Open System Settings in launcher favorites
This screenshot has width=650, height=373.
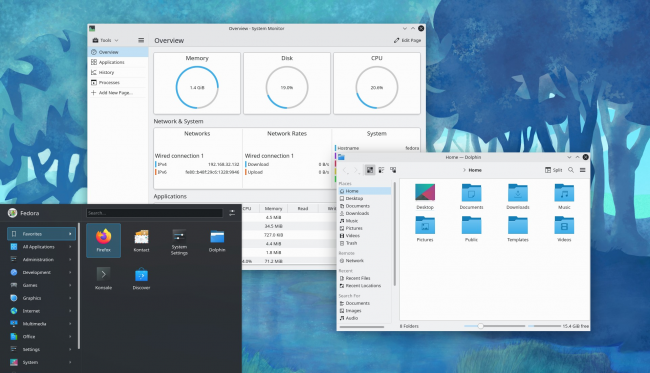pos(179,240)
